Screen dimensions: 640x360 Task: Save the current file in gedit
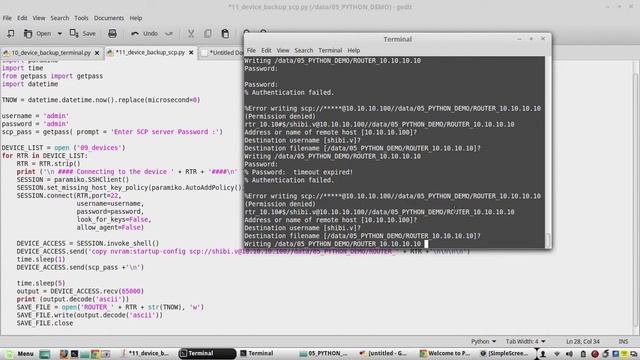click(83, 33)
